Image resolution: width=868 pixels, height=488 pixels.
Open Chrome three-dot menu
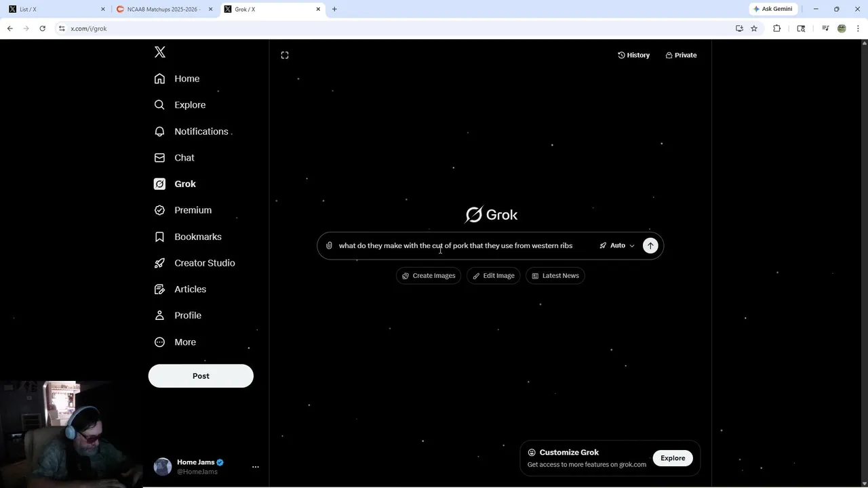858,28
